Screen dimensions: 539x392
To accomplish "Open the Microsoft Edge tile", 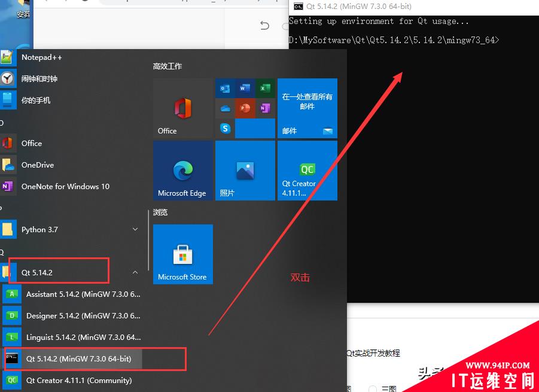I will coord(183,171).
